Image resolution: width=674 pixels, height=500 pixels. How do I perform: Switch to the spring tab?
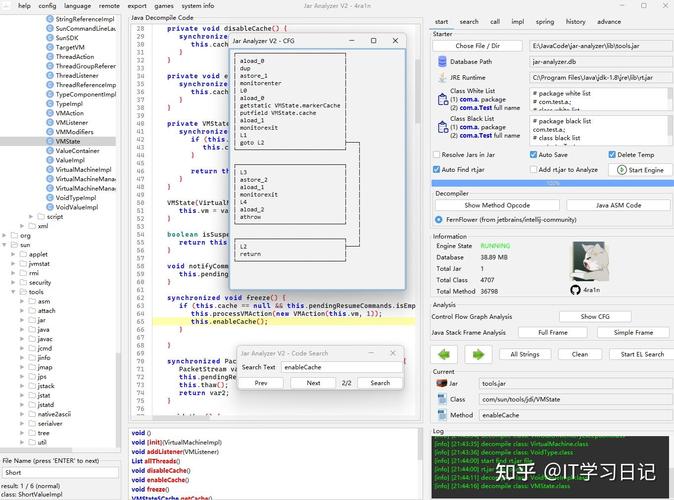(x=545, y=21)
